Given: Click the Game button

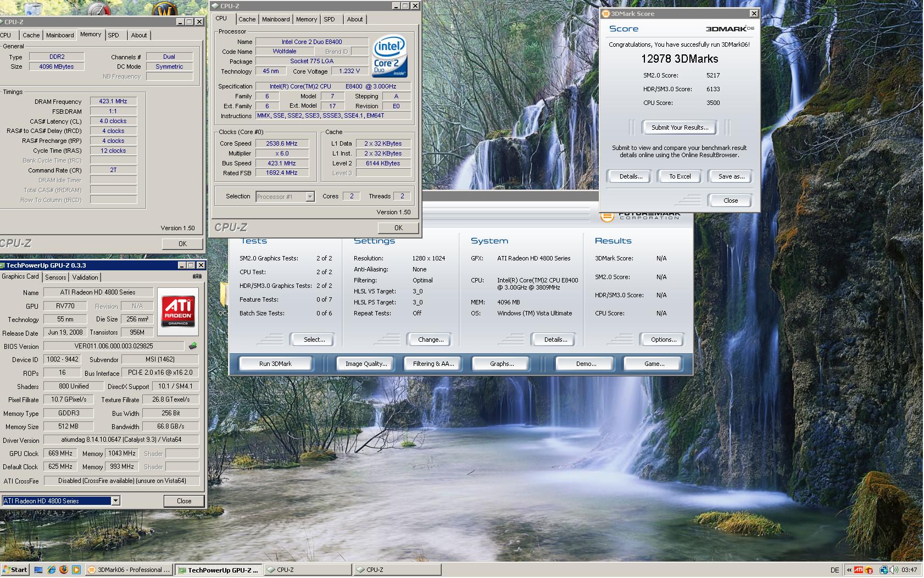Looking at the screenshot, I should (x=654, y=364).
